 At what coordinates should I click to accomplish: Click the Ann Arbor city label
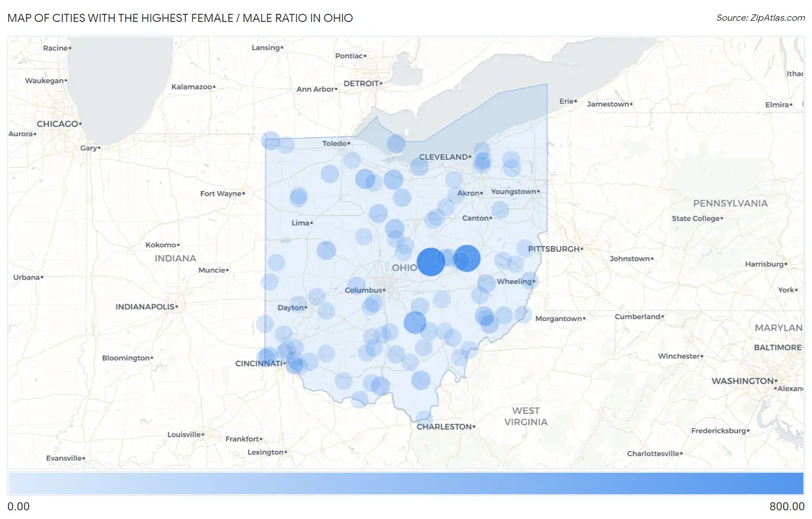(315, 89)
